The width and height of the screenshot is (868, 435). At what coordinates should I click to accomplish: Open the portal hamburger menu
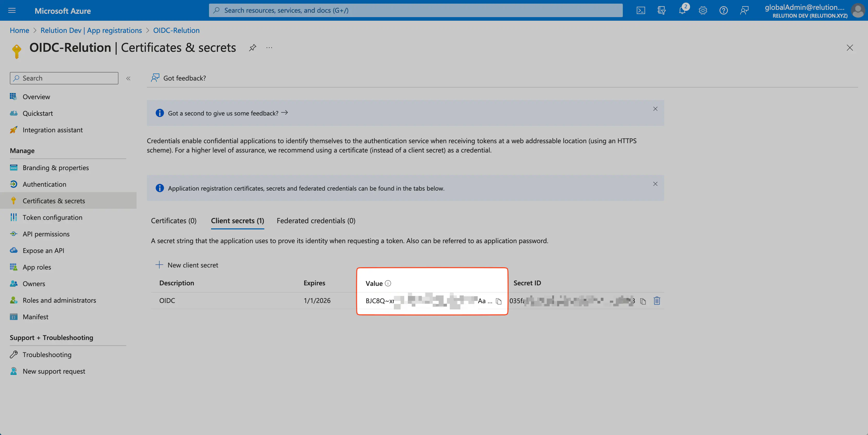click(x=12, y=10)
